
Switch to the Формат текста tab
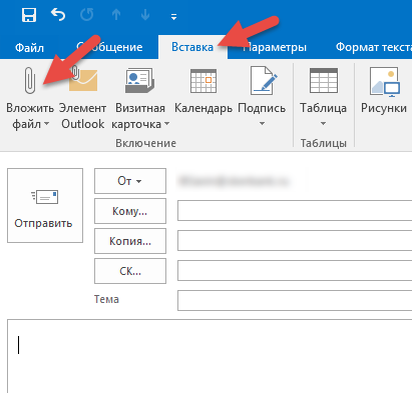373,47
